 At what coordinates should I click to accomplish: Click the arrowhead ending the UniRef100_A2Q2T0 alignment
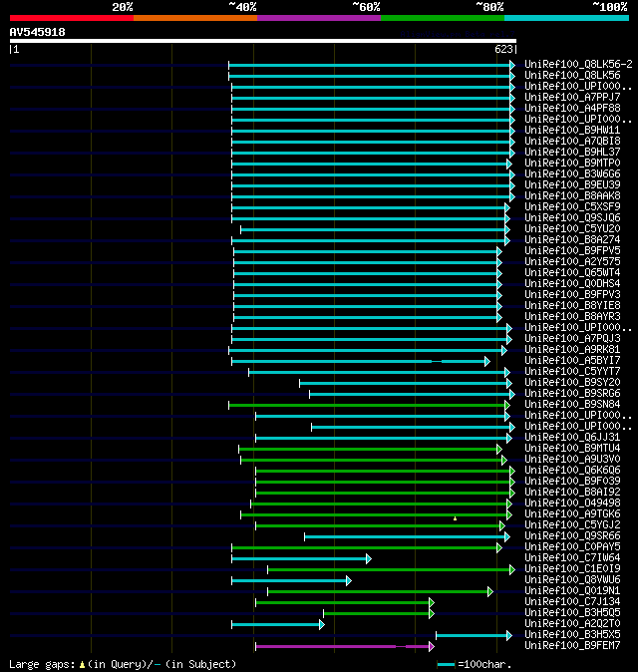click(x=322, y=624)
